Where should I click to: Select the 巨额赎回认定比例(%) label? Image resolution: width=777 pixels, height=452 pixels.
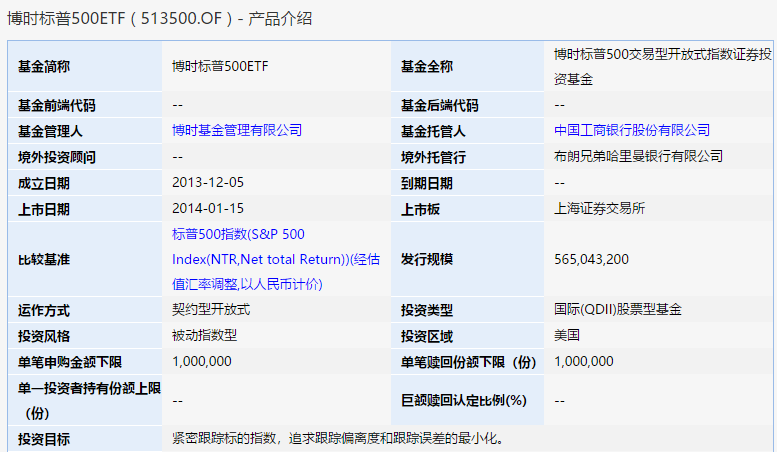point(464,400)
